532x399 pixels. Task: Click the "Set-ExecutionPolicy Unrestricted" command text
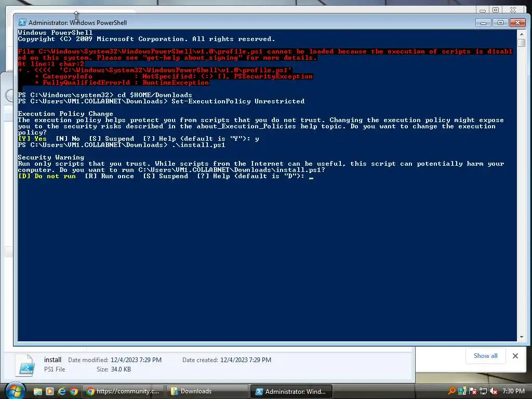coord(238,101)
